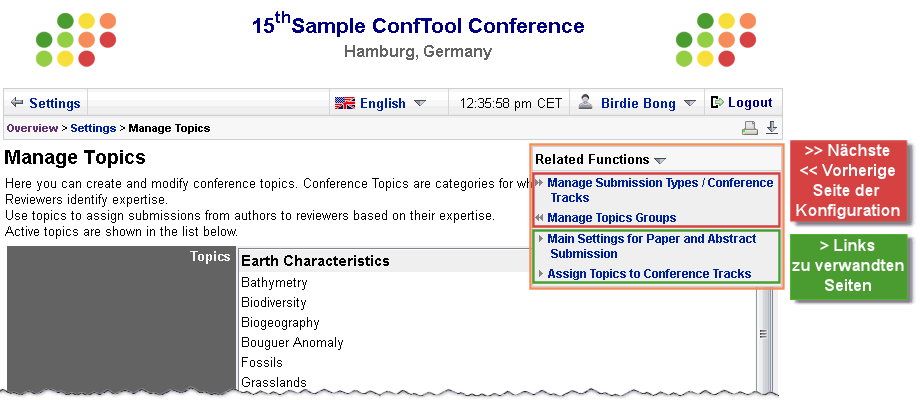Click the user avatar icon by Birdie Bong
920x400 pixels.
(585, 102)
